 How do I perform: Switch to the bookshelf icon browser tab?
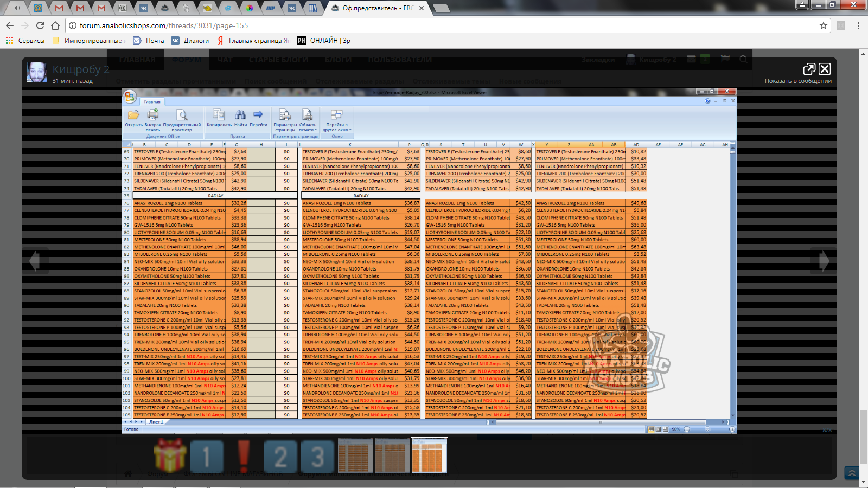coord(313,8)
